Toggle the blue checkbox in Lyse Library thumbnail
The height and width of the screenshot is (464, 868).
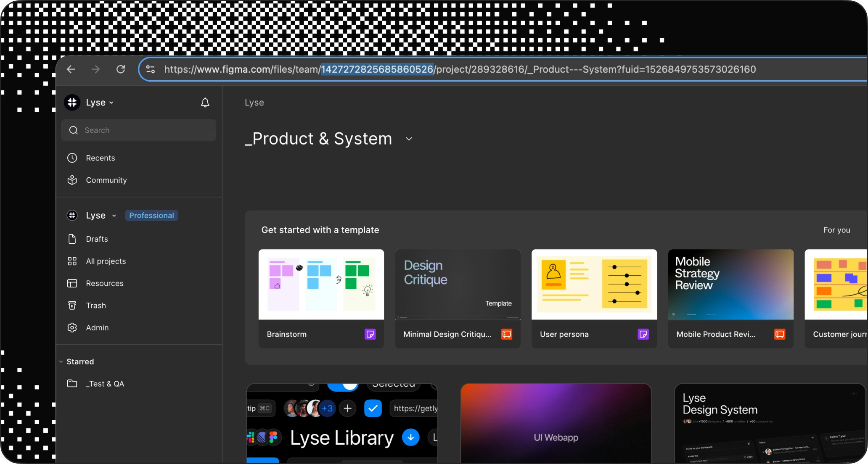tap(373, 408)
